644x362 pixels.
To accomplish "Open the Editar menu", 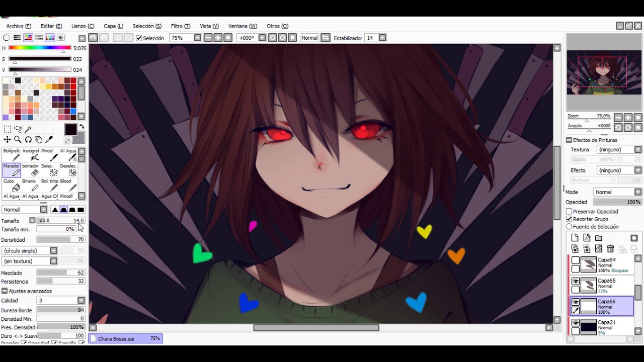I will click(x=51, y=26).
